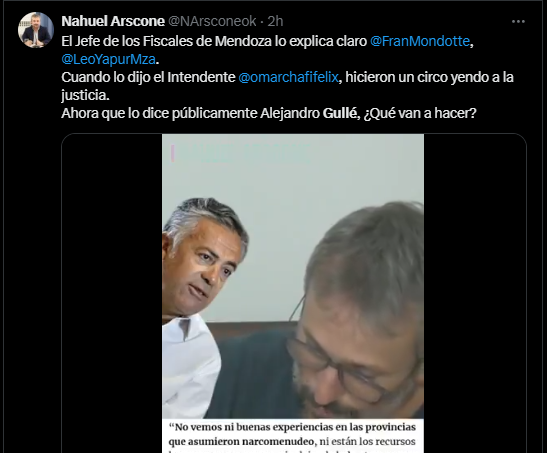547x453 pixels.
Task: Click the bold word Gullé in tweet
Action: click(339, 113)
